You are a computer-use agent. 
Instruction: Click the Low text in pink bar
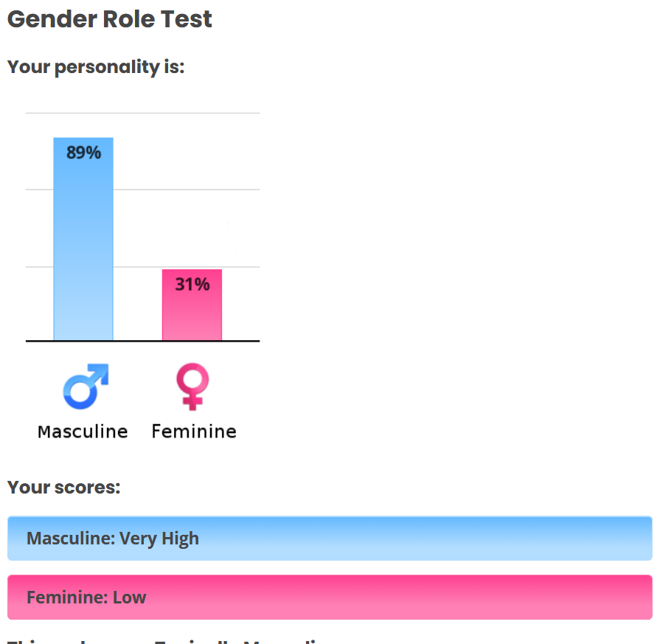coord(129,598)
